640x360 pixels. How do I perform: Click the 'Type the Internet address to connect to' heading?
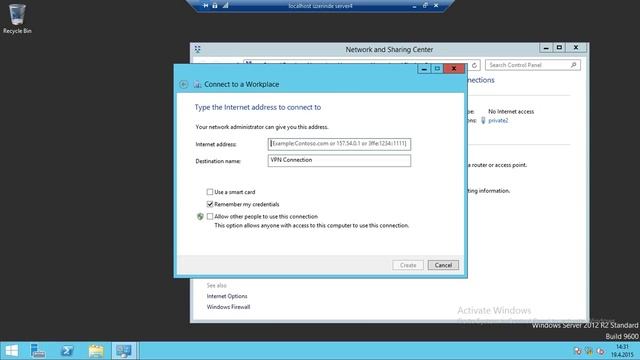point(258,107)
